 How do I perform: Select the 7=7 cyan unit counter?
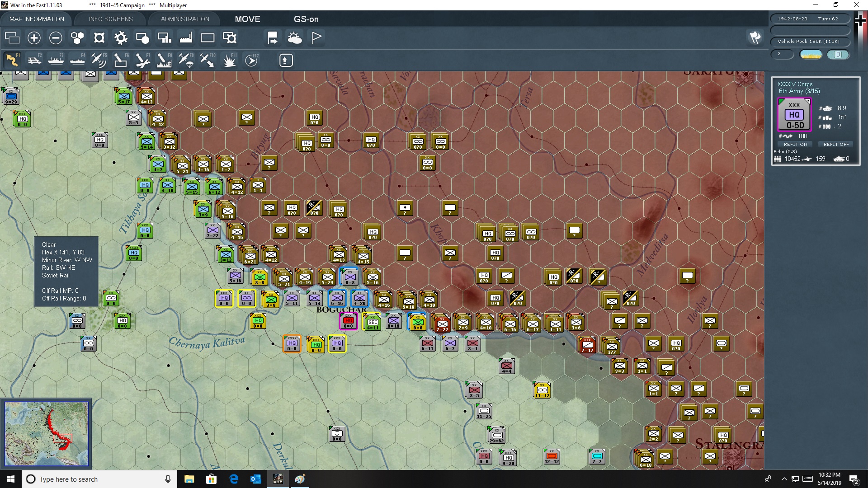pos(597,456)
